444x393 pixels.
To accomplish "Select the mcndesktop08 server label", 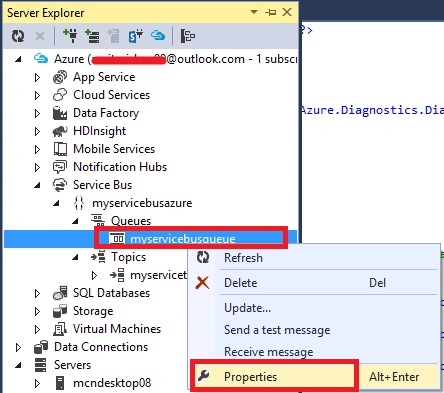I will tap(112, 383).
